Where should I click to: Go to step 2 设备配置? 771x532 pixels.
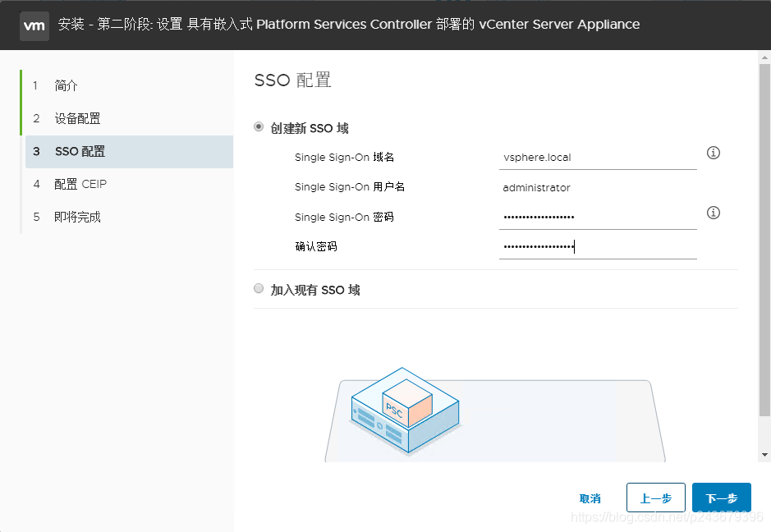tap(129, 118)
